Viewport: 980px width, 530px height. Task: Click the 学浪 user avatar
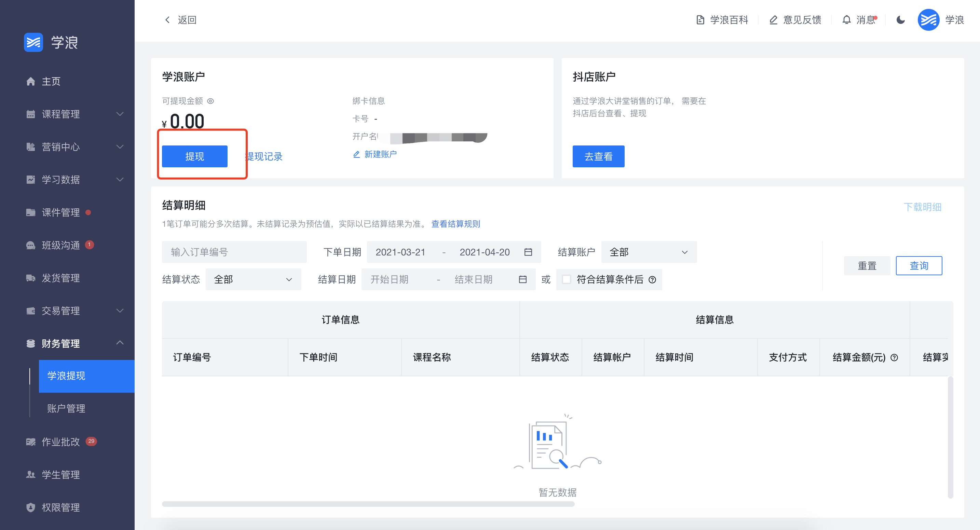pyautogui.click(x=928, y=20)
